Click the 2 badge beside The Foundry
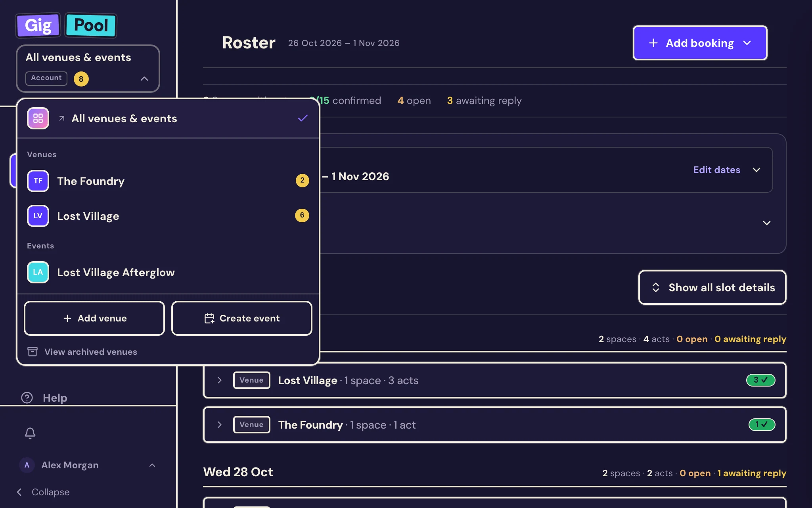The width and height of the screenshot is (812, 508). tap(302, 180)
